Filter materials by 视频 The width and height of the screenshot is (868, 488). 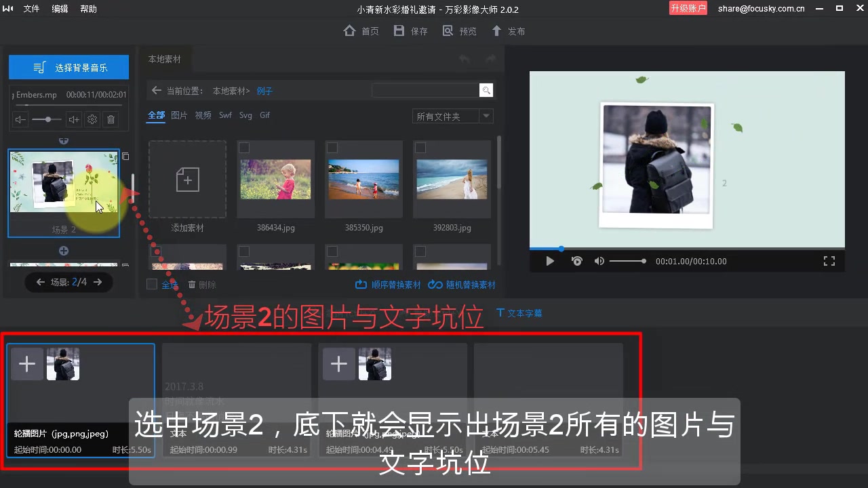203,115
